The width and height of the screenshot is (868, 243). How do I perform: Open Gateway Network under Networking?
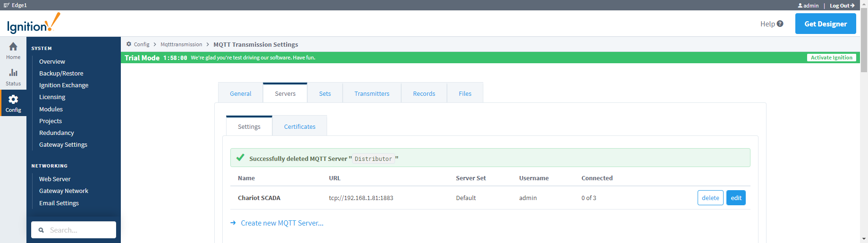[x=64, y=191]
